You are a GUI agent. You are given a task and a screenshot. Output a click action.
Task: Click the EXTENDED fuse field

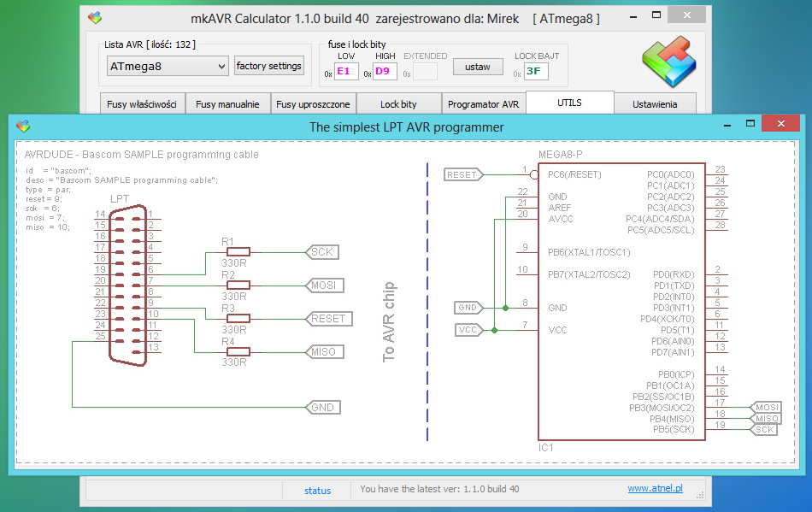[425, 72]
